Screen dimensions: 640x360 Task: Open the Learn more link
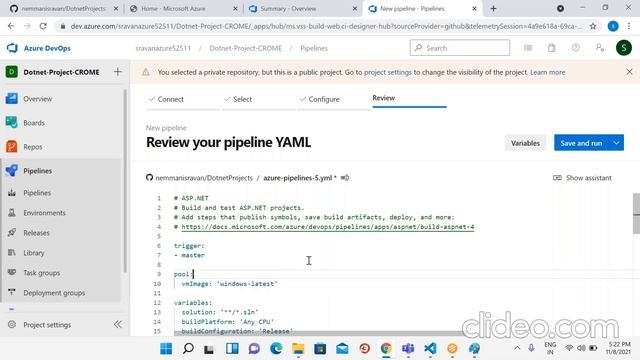(x=548, y=72)
